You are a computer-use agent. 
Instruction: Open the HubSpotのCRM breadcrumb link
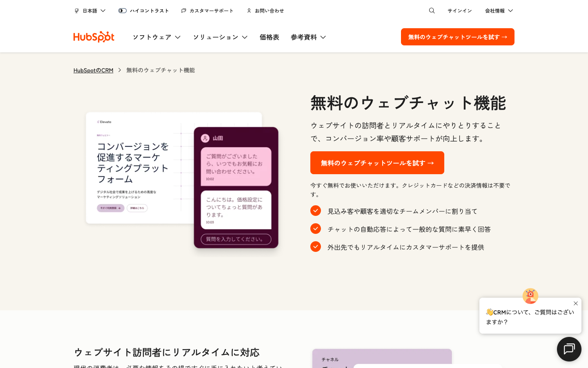(93, 70)
